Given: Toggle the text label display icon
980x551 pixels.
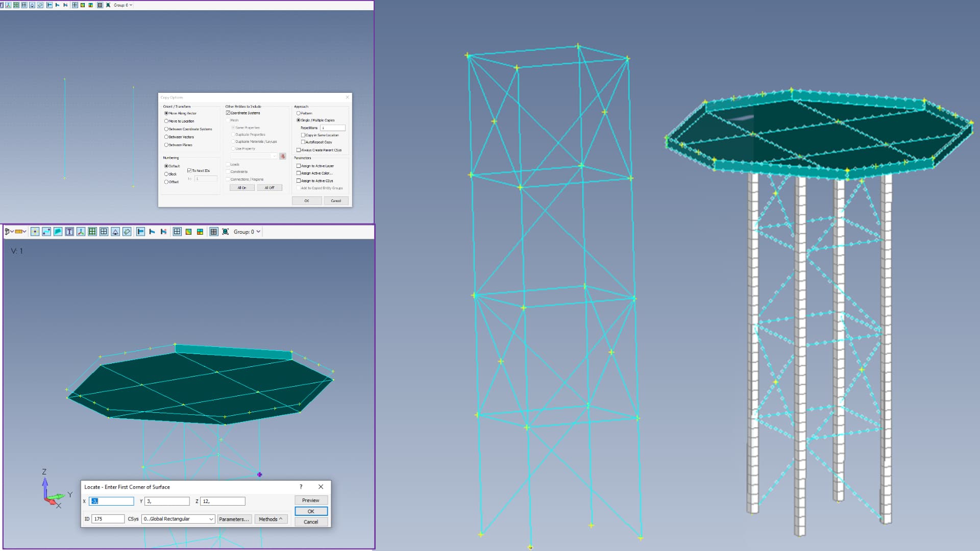Looking at the screenshot, I should [69, 232].
